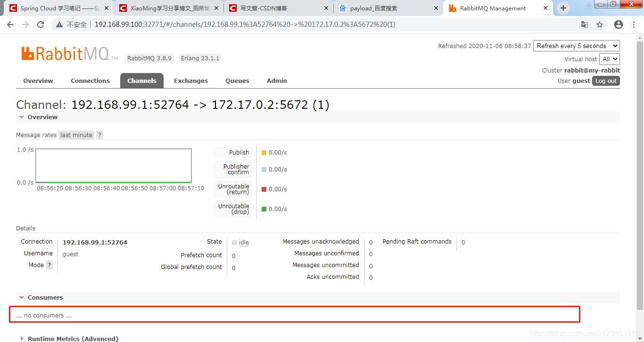Click the Unroutable (drop) rate label

click(233, 209)
